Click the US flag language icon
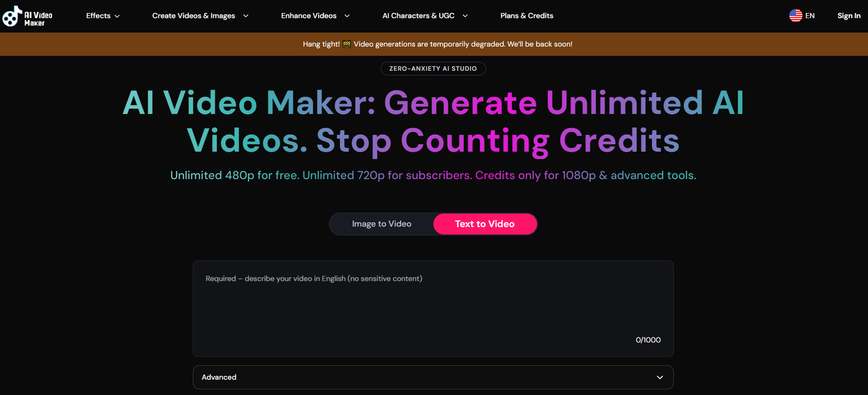Image resolution: width=868 pixels, height=395 pixels. pyautogui.click(x=796, y=16)
